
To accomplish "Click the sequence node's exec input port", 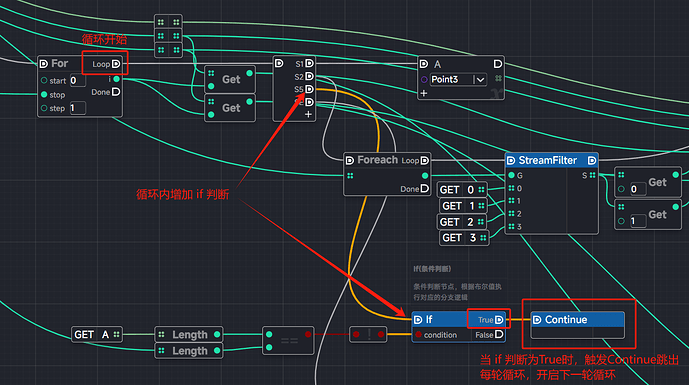I will 279,63.
